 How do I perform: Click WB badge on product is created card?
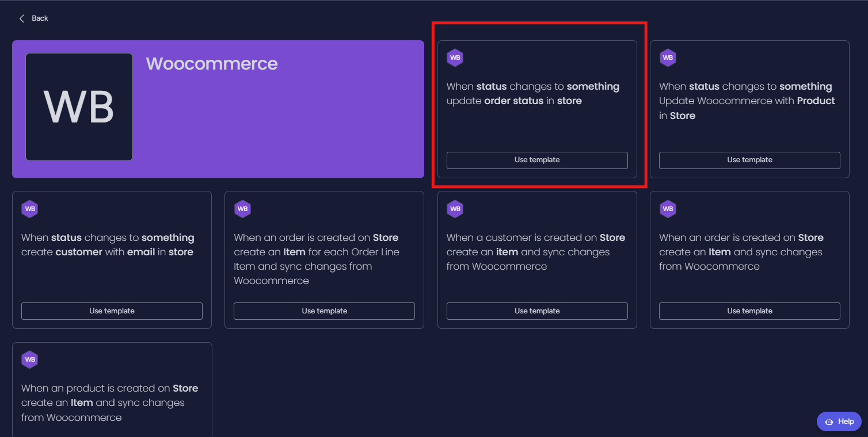[30, 359]
